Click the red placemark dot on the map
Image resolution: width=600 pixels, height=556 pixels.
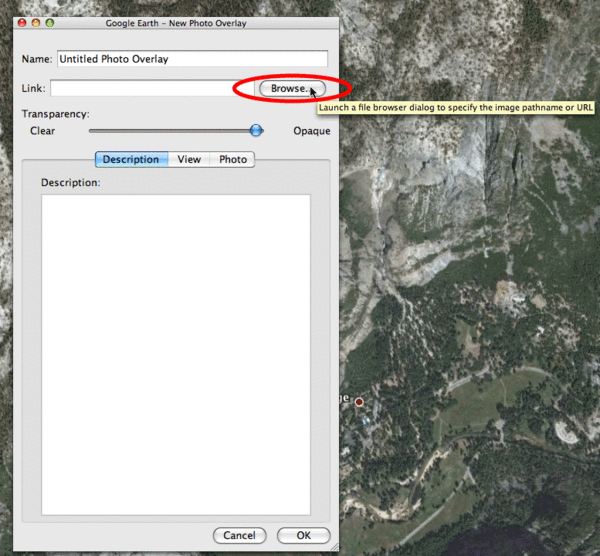[359, 402]
